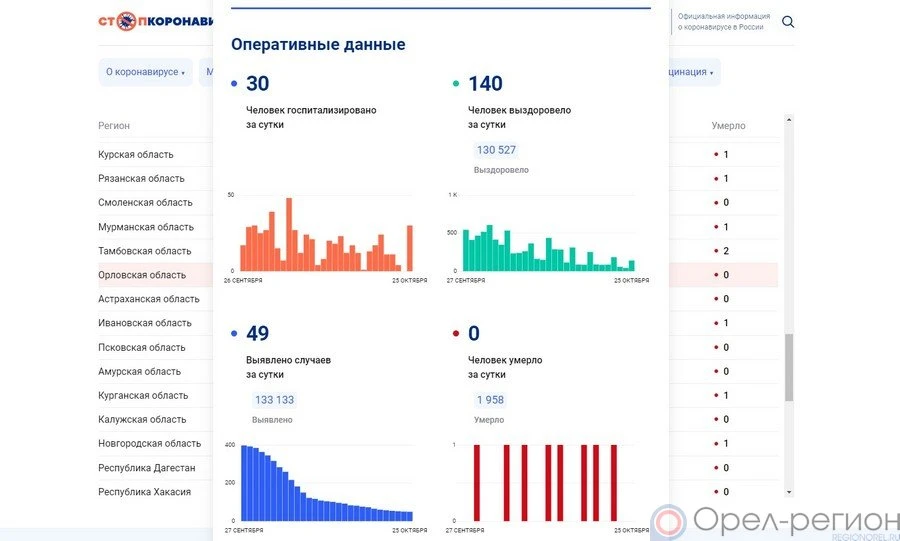Click the Стопкоронавирус site logo

click(x=156, y=21)
